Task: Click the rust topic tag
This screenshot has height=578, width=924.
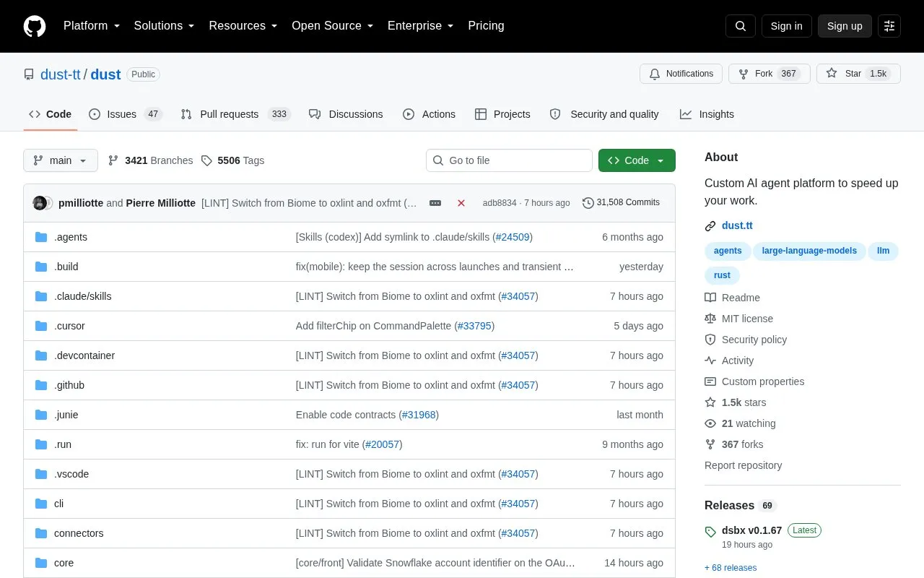Action: tap(723, 275)
